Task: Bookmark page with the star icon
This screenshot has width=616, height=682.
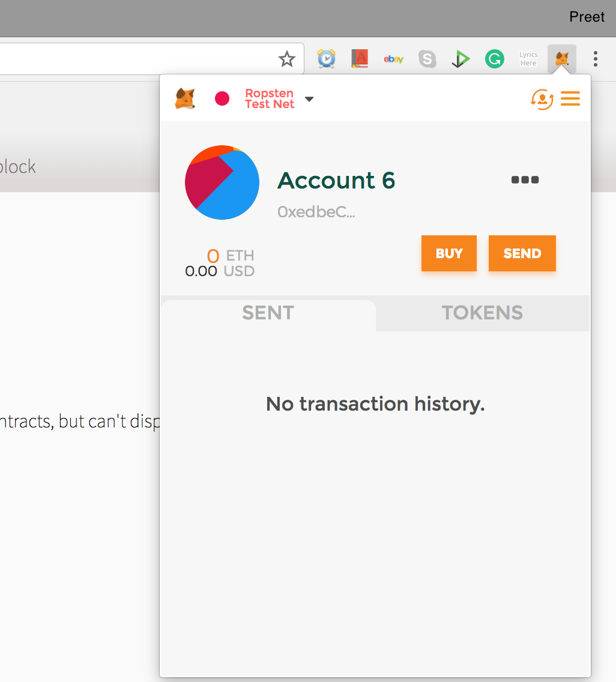Action: [286, 59]
